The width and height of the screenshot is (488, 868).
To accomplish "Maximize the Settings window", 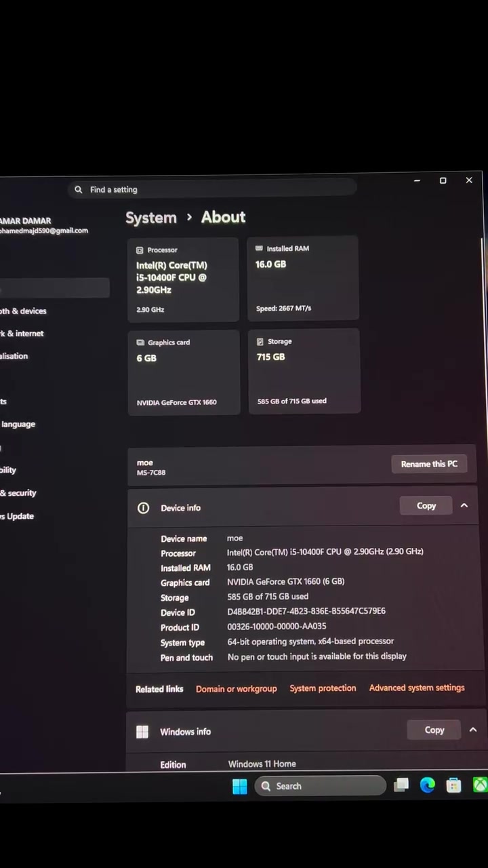I will coord(443,180).
